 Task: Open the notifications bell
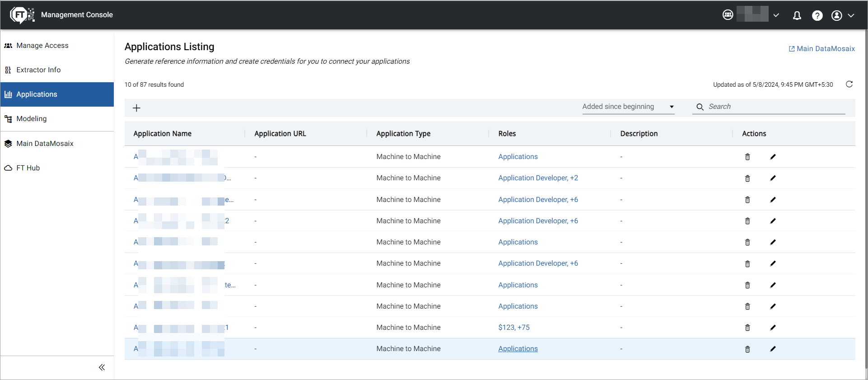click(x=797, y=16)
